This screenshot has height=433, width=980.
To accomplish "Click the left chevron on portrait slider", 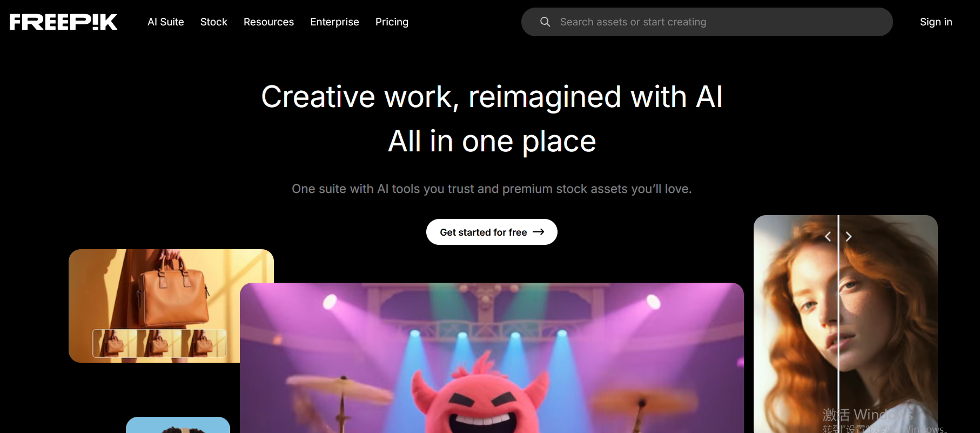I will pyautogui.click(x=828, y=237).
